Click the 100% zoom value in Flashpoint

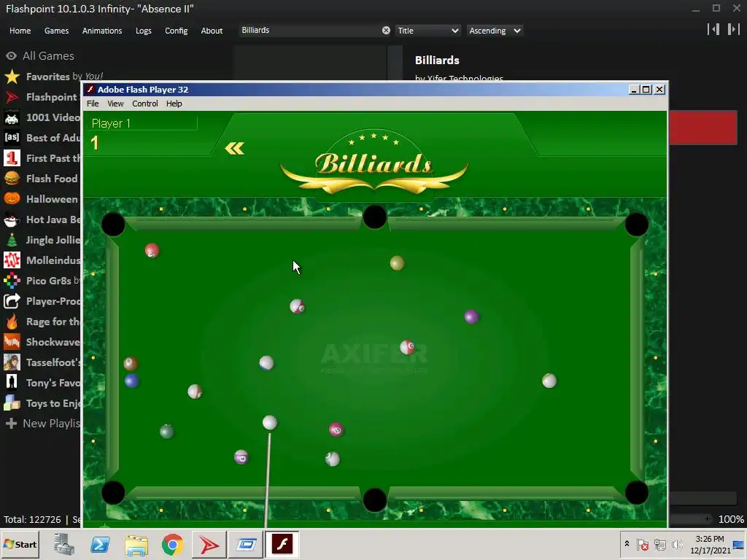(x=731, y=519)
